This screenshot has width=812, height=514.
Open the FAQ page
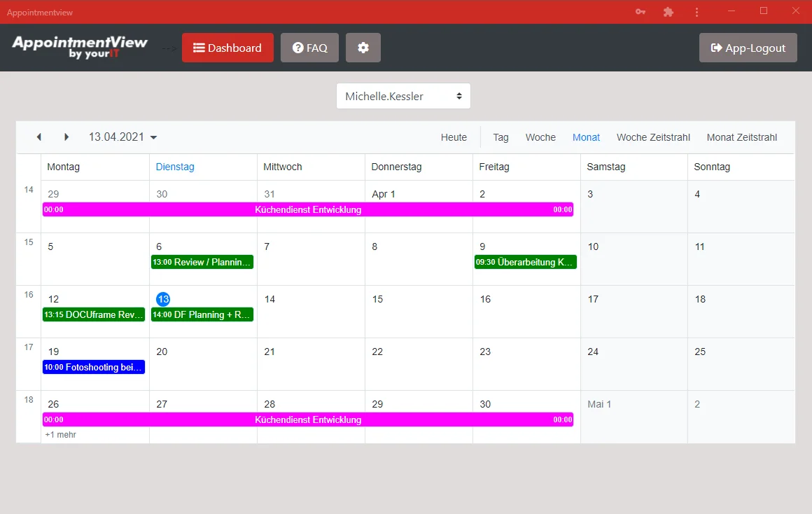pyautogui.click(x=309, y=48)
